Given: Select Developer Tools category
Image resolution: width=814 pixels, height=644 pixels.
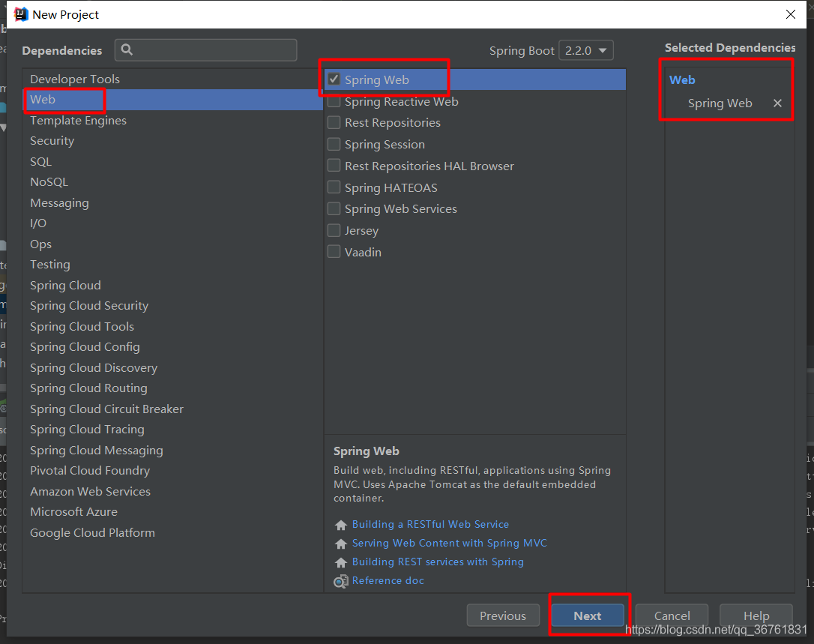Looking at the screenshot, I should pos(172,79).
